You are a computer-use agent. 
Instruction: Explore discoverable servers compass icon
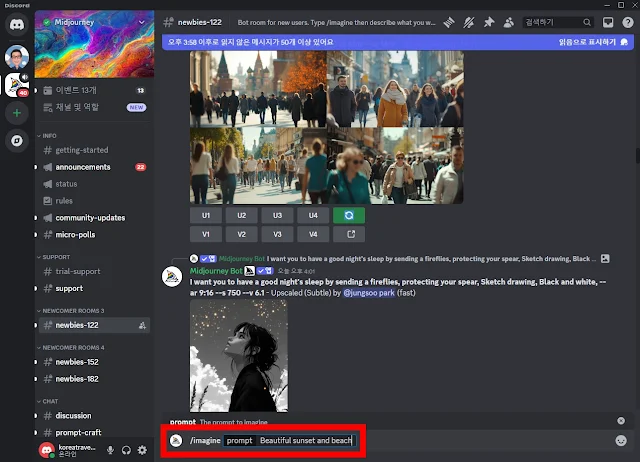click(x=17, y=141)
